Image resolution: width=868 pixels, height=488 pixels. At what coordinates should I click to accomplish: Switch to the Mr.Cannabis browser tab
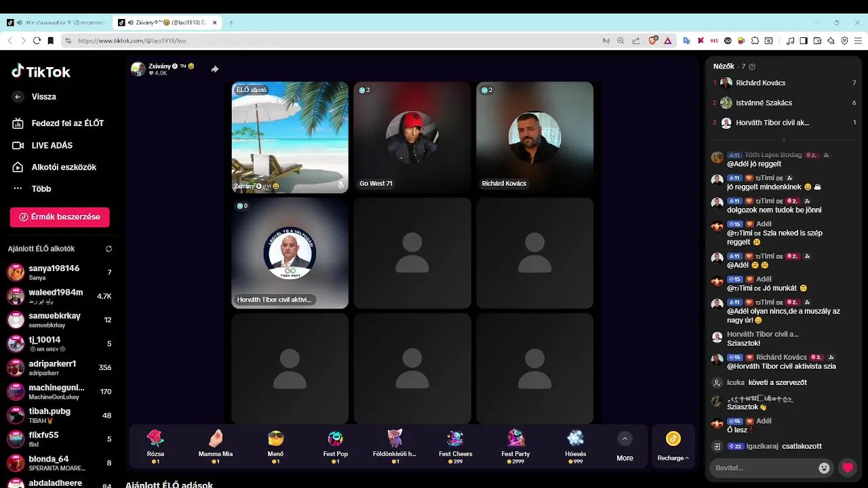coord(56,22)
